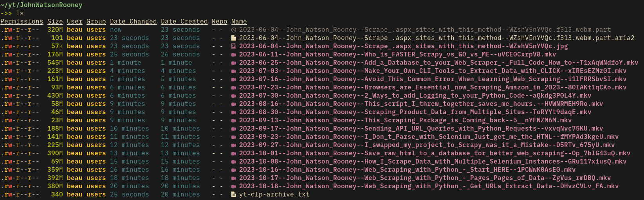
Task: Click the ls command on the prompt line
Action: click(20, 13)
